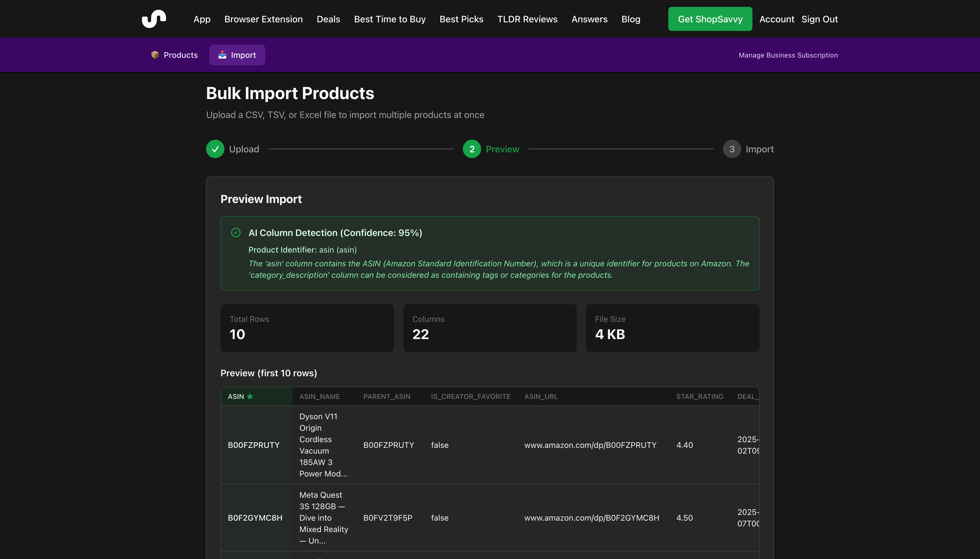Screen dimensions: 980x559
Task: Click the Get ShopSavvy button
Action: tap(710, 18)
